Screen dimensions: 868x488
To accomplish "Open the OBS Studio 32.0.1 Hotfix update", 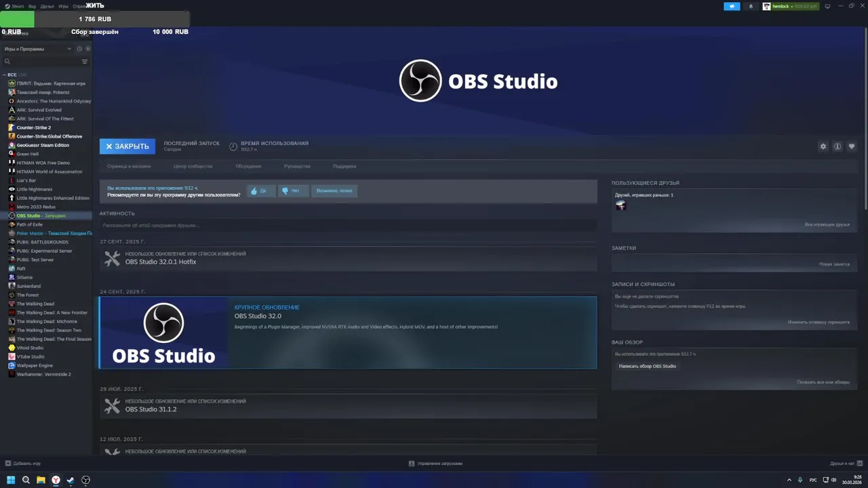I will [348, 258].
